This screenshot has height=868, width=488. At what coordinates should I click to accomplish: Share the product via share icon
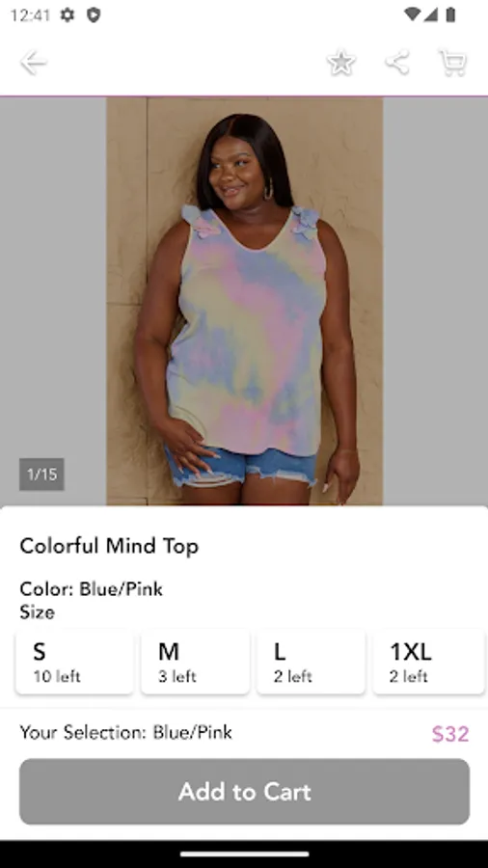[397, 63]
